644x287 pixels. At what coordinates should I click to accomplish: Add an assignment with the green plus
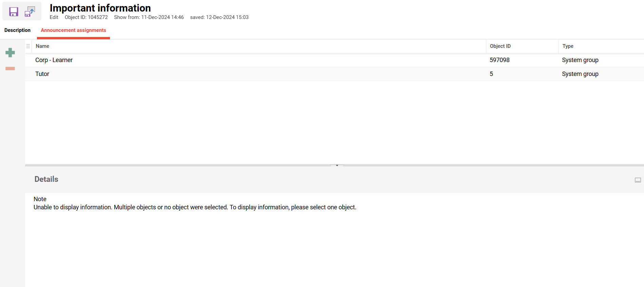click(10, 53)
